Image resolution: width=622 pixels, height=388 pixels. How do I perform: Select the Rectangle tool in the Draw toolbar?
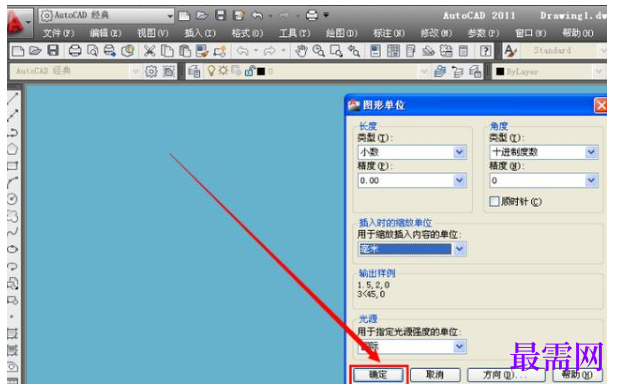click(13, 165)
